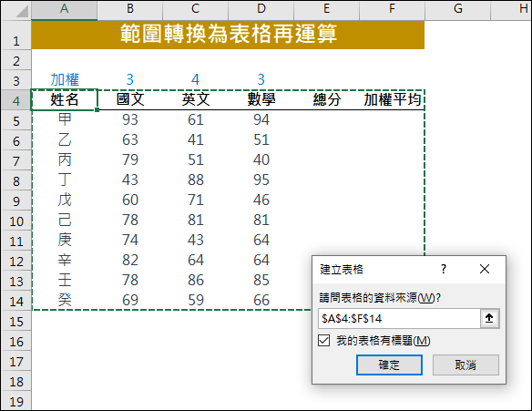Select cell containing 93 for 甲

tap(130, 119)
